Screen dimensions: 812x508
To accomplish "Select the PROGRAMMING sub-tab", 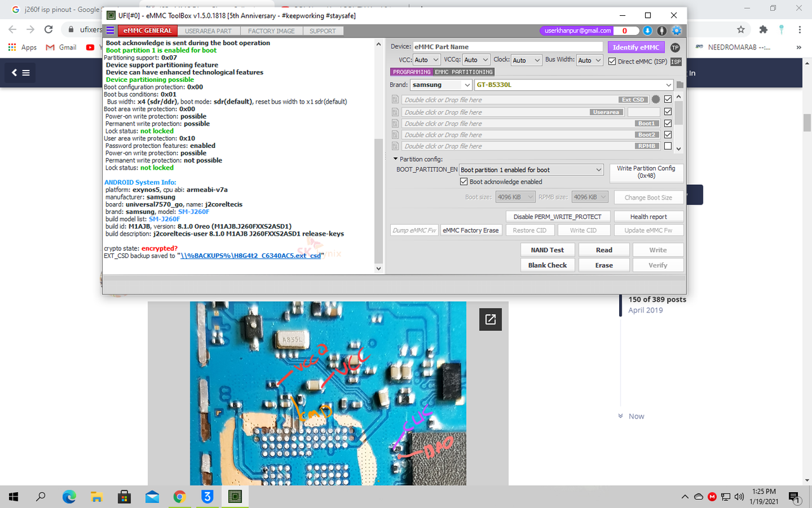I will pyautogui.click(x=411, y=72).
